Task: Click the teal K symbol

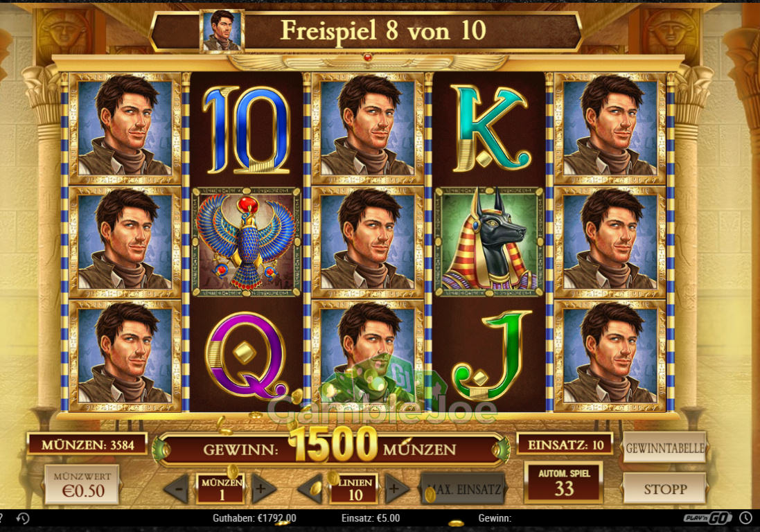Action: pyautogui.click(x=489, y=129)
